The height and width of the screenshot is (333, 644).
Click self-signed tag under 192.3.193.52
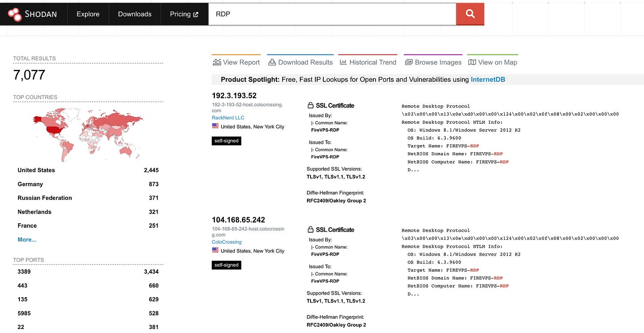[x=226, y=141]
